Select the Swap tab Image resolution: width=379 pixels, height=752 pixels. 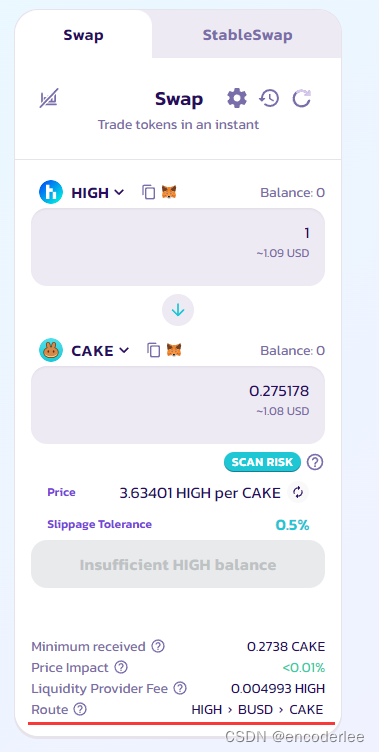[83, 35]
